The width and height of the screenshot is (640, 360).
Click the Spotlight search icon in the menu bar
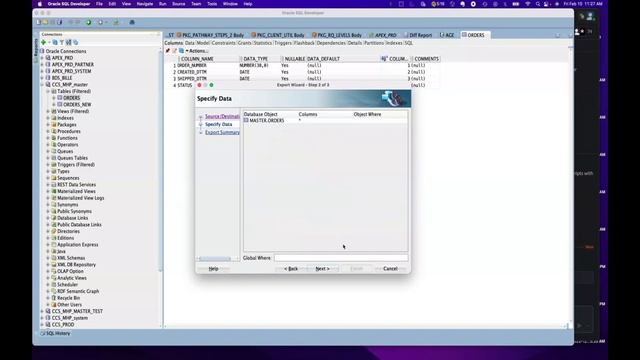(x=538, y=4)
